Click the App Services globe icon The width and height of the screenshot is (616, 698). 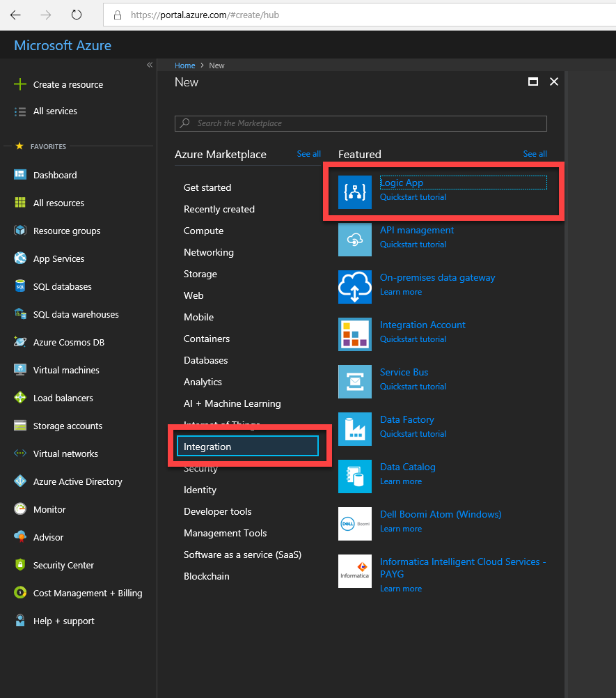point(20,258)
